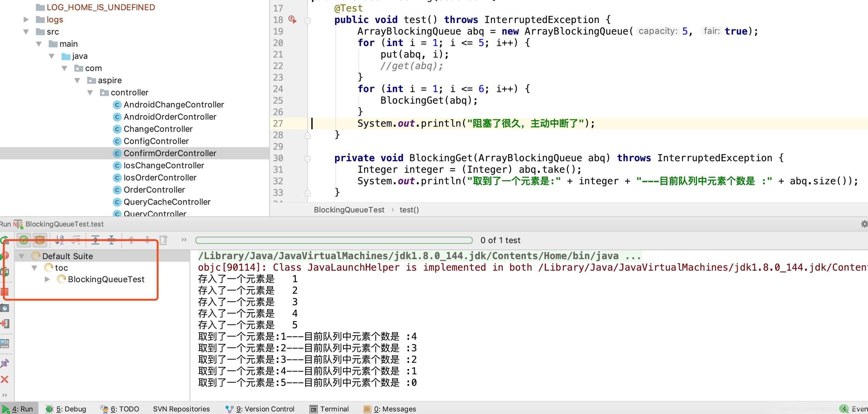Sort test results alphabetically
The image size is (868, 414).
(x=59, y=240)
